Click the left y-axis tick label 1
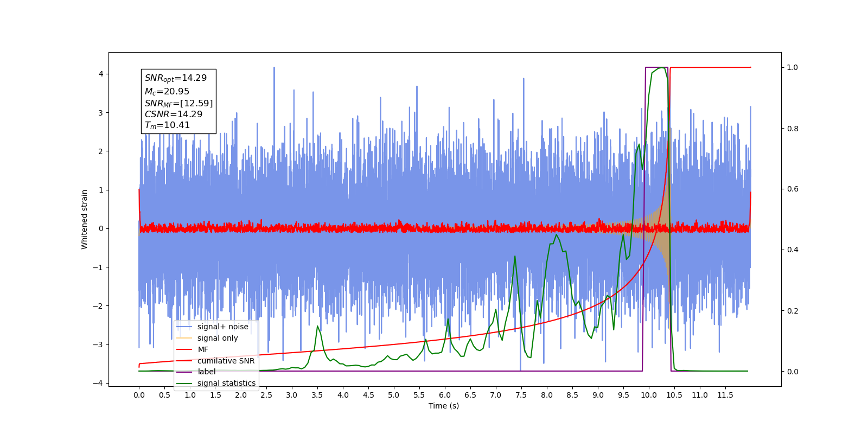The image size is (868, 434). (101, 190)
